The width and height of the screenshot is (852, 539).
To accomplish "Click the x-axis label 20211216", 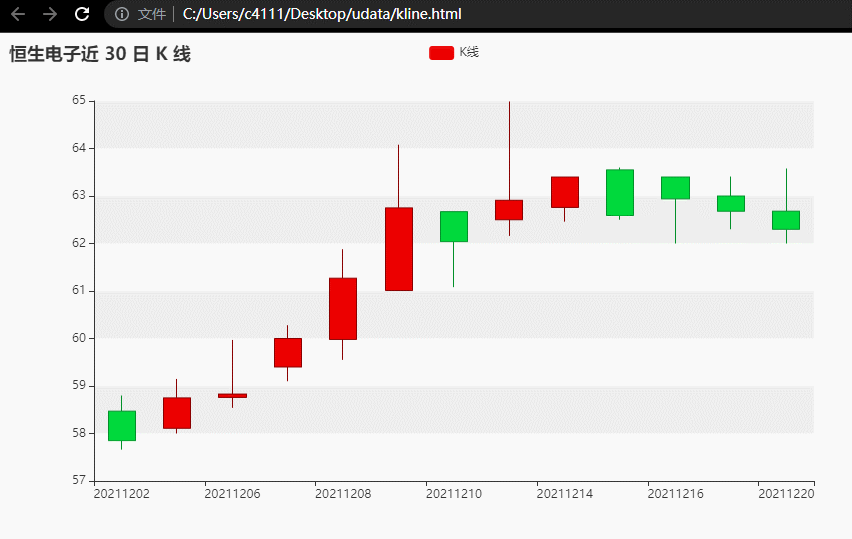I will [x=676, y=494].
